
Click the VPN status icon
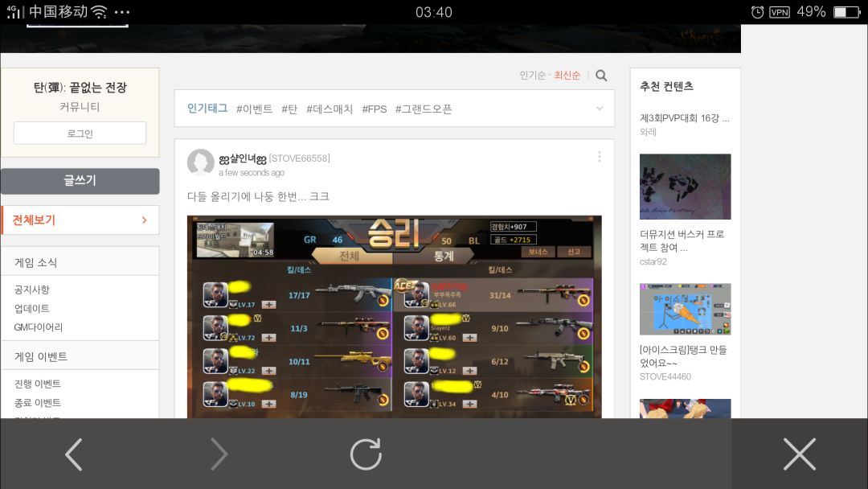(780, 12)
